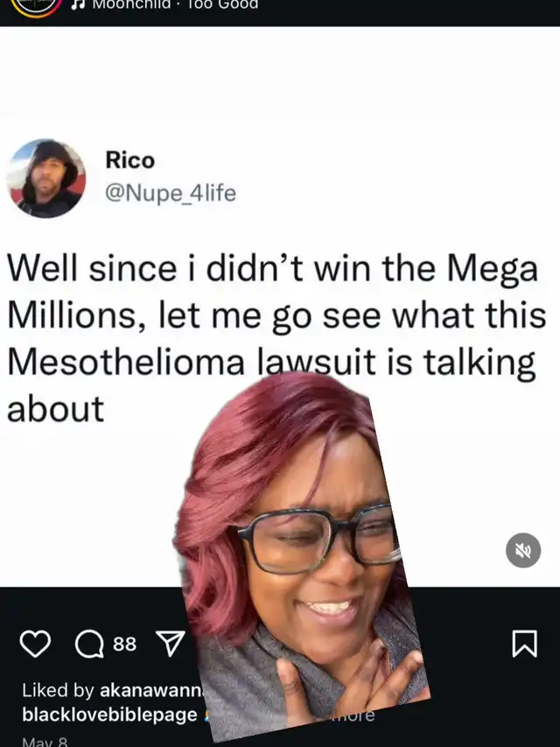Open comments via speech bubble icon
This screenshot has width=560, height=747.
pyautogui.click(x=89, y=644)
